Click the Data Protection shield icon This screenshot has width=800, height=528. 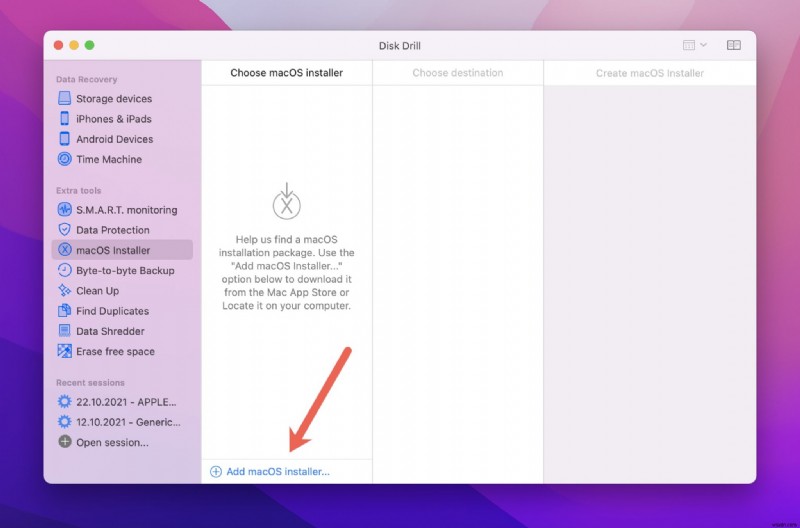click(x=64, y=230)
